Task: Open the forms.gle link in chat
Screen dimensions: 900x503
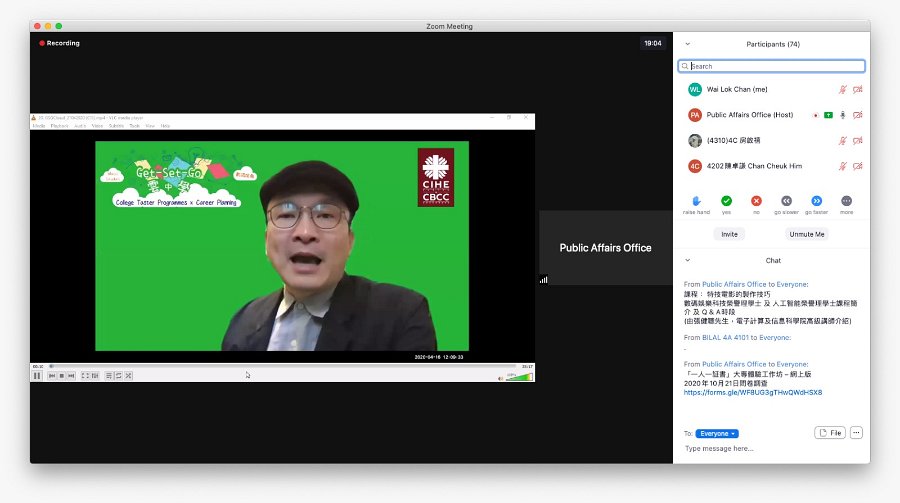Action: [x=752, y=393]
